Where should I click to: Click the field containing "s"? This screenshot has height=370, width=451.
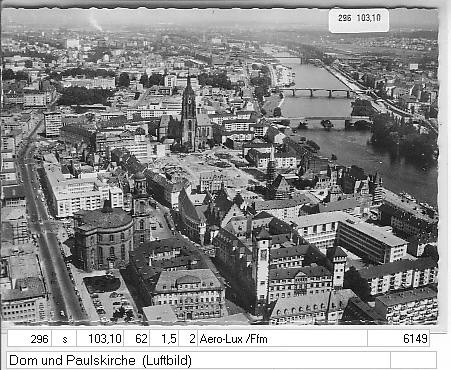pos(64,339)
